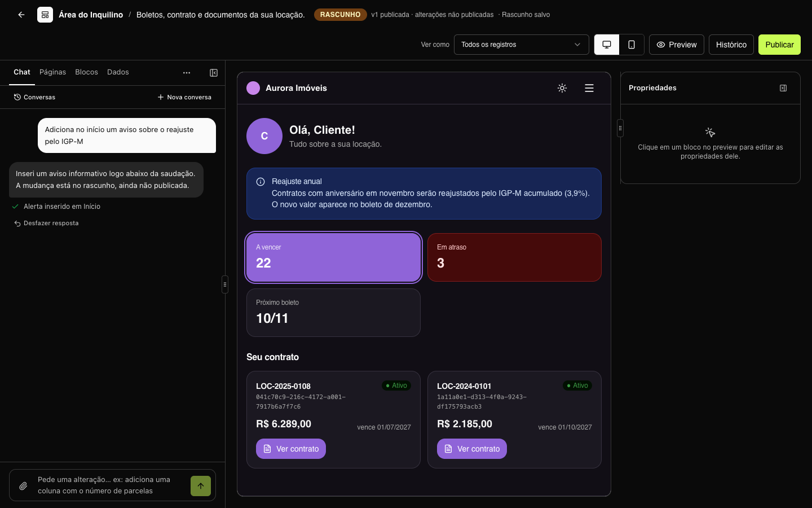Select the 'Em atraso' 3 card
This screenshot has width=812, height=508.
(x=514, y=257)
